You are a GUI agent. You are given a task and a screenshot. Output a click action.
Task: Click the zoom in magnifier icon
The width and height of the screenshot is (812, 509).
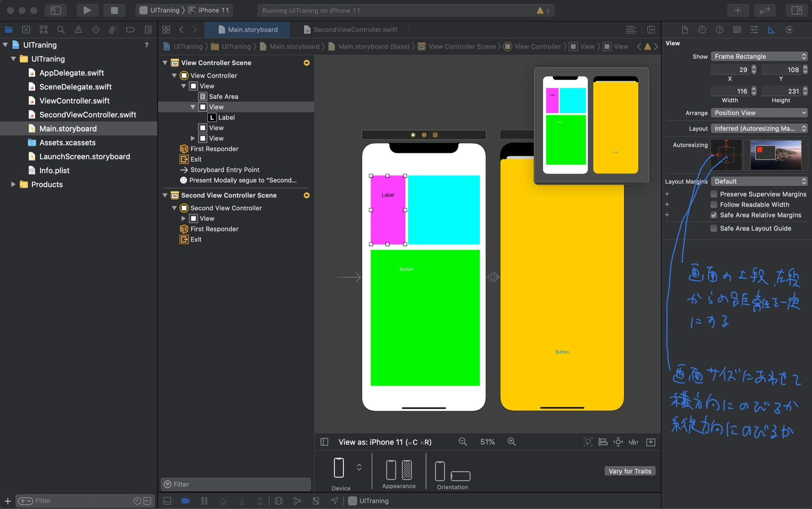click(511, 441)
